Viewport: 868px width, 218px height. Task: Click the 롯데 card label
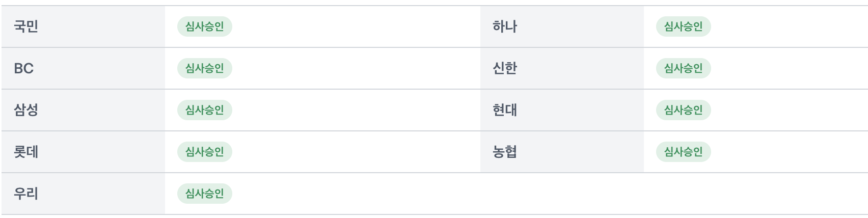click(x=26, y=152)
